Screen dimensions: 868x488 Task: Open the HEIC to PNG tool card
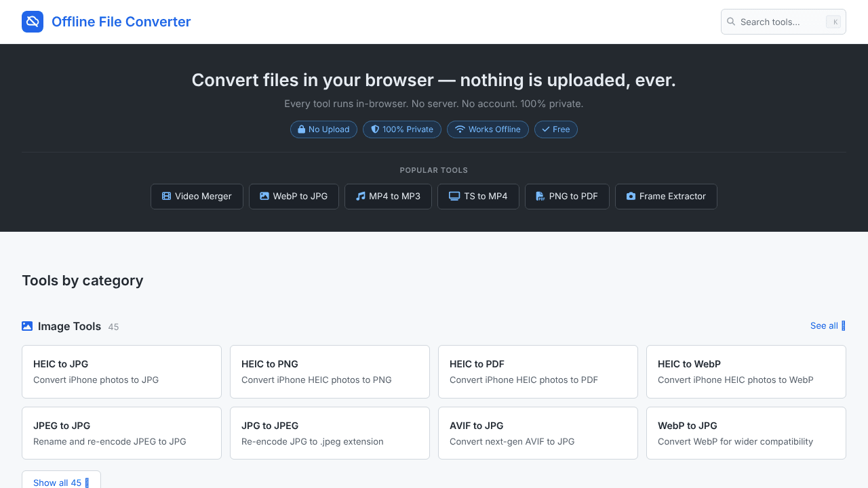point(330,371)
